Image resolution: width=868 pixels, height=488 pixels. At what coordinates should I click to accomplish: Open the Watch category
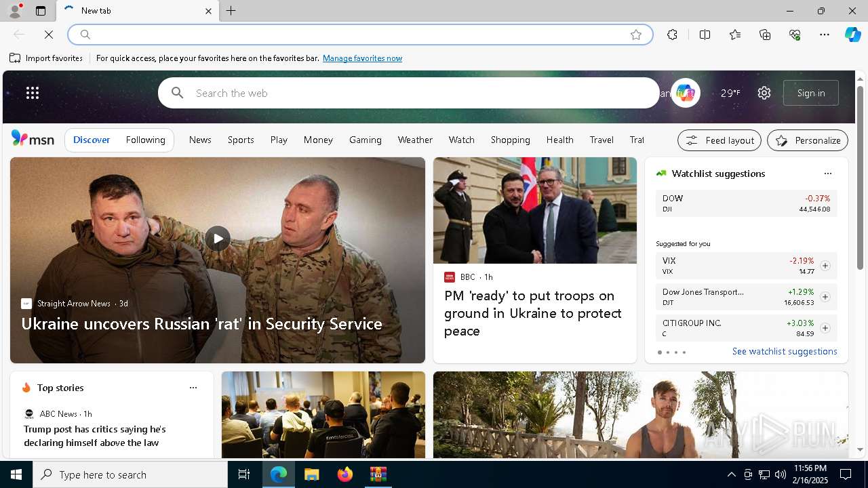tap(461, 140)
